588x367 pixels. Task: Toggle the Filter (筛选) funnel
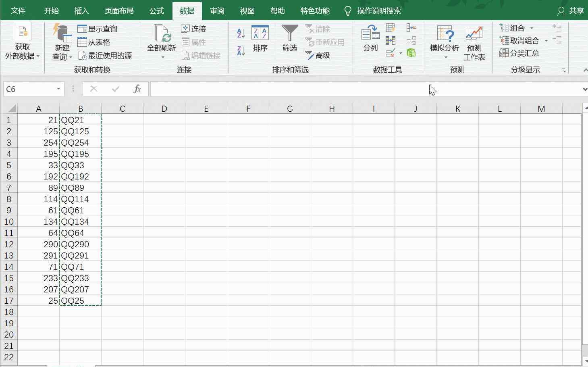pyautogui.click(x=290, y=39)
